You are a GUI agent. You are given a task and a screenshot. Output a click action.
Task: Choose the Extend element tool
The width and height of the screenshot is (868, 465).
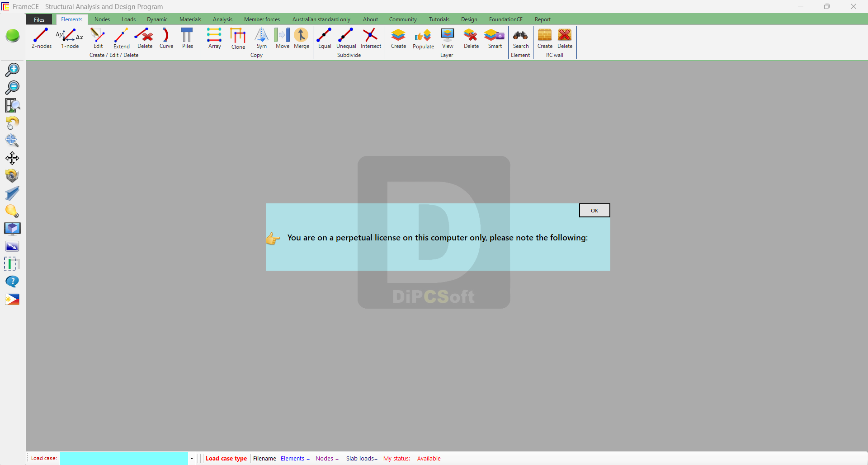[121, 38]
